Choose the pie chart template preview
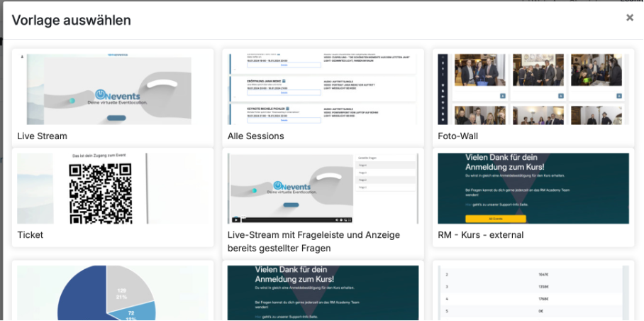 pos(113,293)
